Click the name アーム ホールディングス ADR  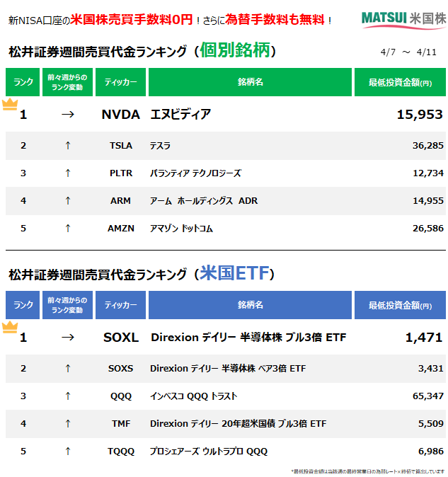tap(203, 201)
